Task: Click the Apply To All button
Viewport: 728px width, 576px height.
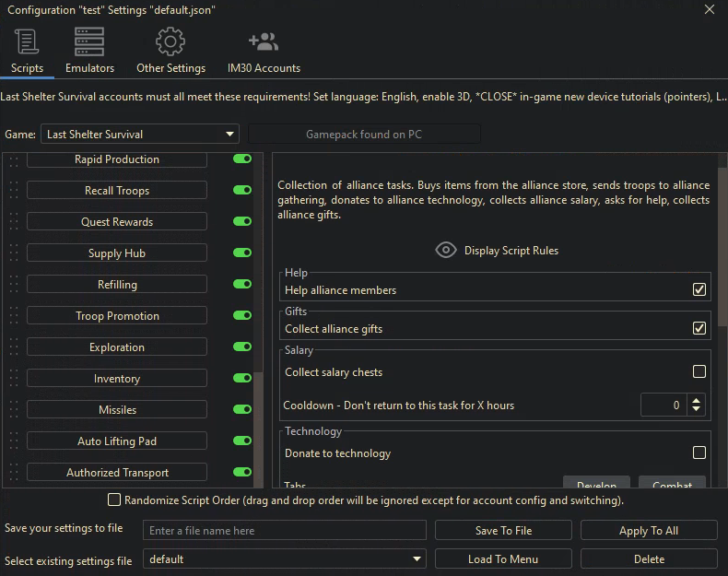Action: (649, 531)
